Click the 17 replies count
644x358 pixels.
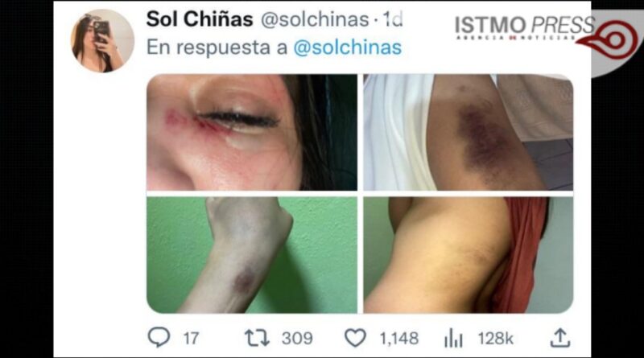tap(191, 339)
